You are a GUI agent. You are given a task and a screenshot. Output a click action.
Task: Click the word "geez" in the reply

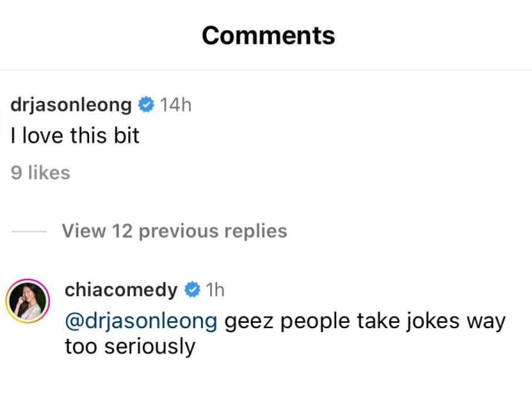tap(248, 320)
